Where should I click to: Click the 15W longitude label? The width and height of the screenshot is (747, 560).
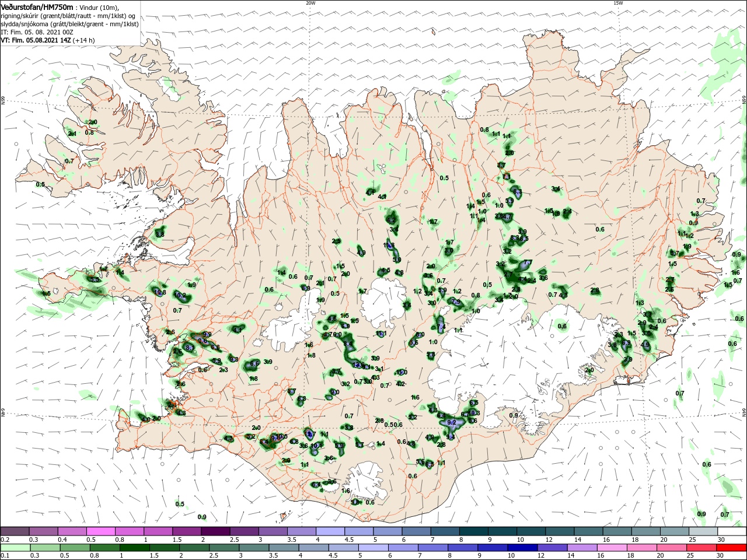(x=618, y=3)
